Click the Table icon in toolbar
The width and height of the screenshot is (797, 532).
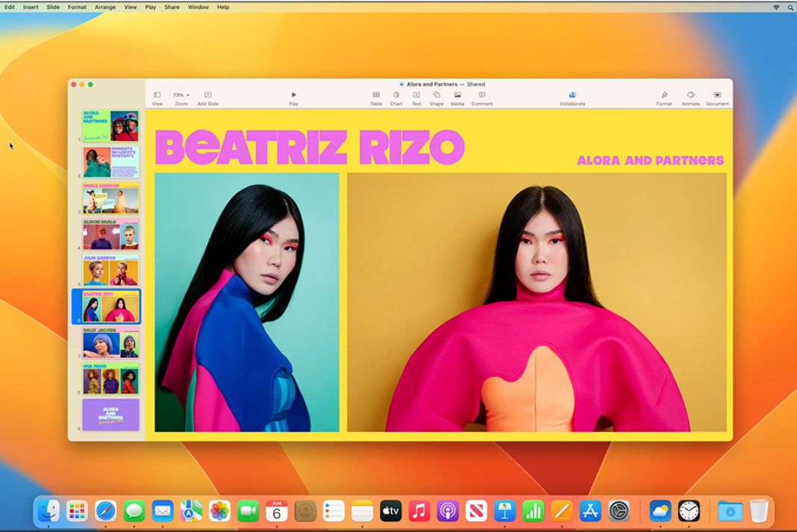(x=376, y=96)
